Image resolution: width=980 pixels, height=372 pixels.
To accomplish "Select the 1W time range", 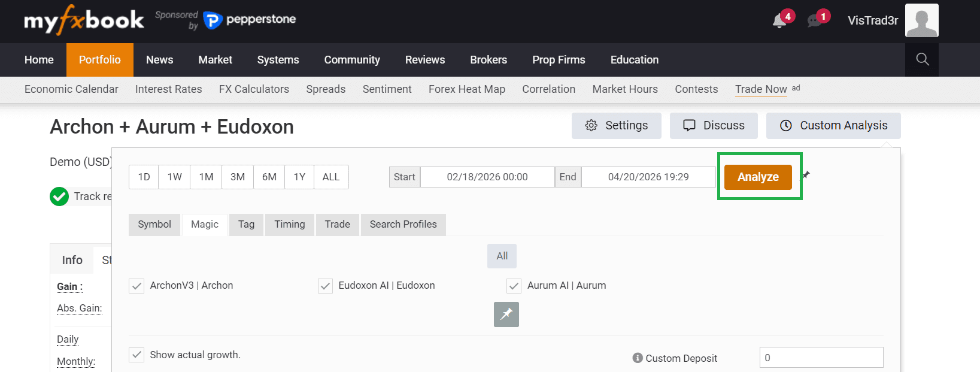I will click(175, 177).
